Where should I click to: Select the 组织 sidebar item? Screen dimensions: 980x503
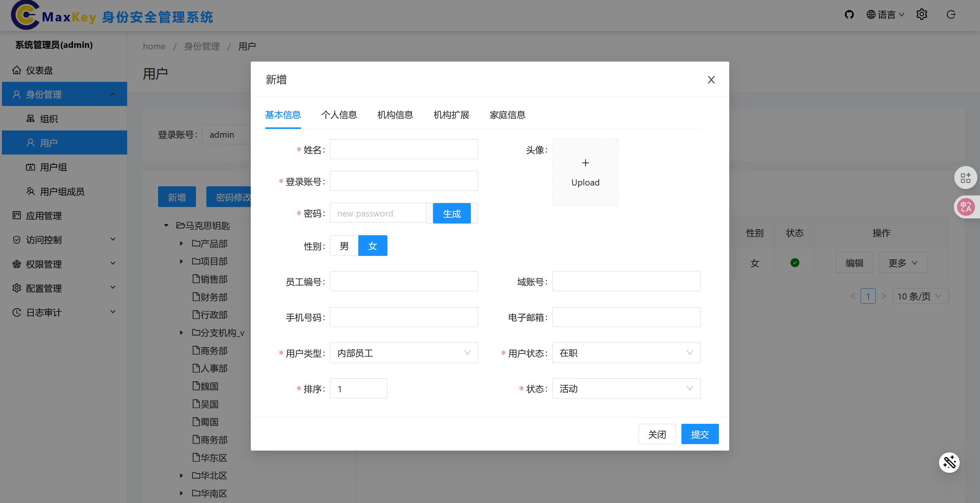click(49, 119)
